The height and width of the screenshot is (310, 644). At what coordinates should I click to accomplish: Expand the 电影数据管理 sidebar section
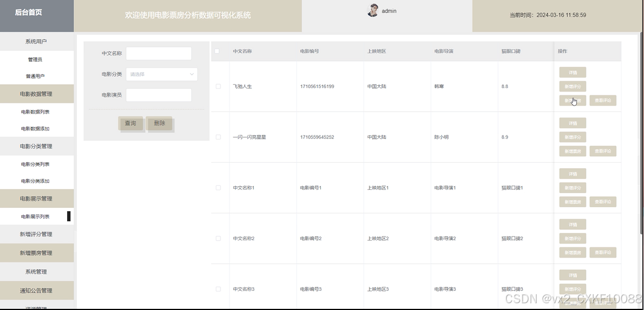pos(36,94)
